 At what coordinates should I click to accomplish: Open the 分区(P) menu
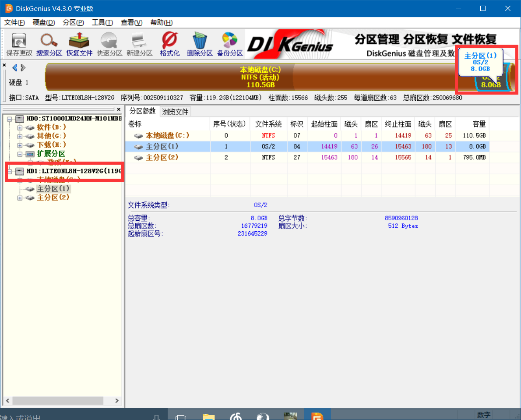click(x=73, y=22)
